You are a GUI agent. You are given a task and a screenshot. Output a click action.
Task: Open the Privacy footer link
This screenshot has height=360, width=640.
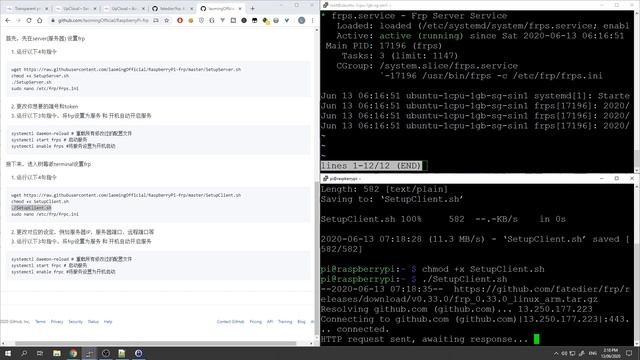(57, 322)
